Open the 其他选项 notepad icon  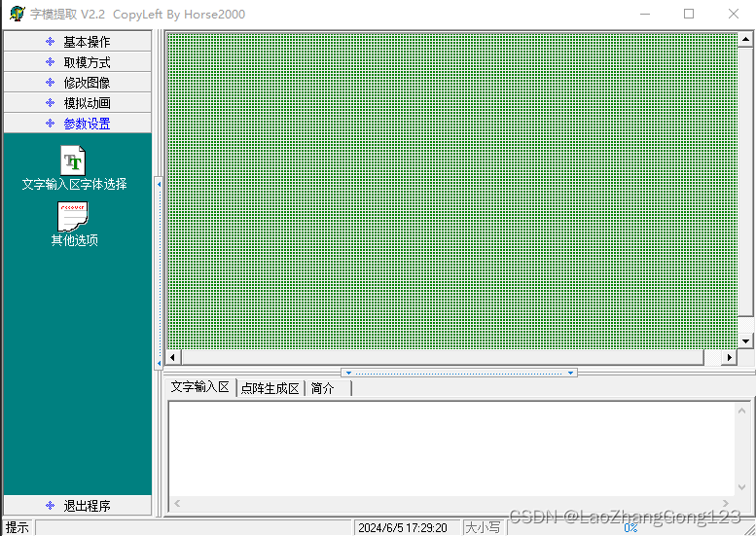click(x=73, y=216)
